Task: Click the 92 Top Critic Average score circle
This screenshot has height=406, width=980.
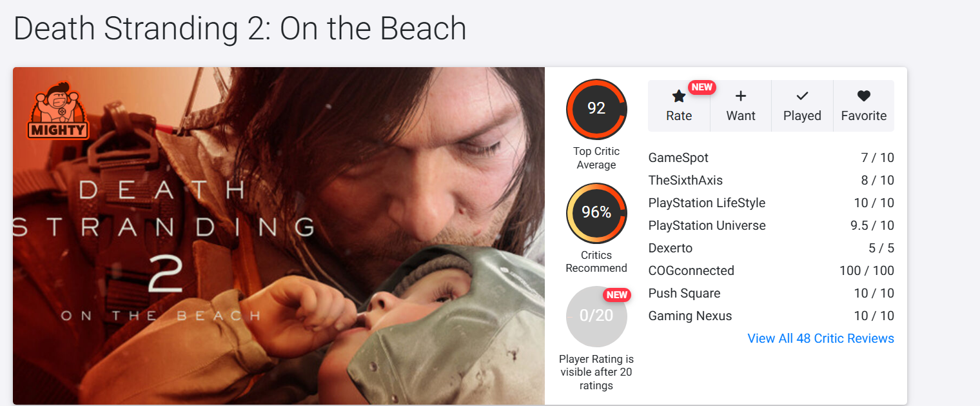Action: point(596,108)
